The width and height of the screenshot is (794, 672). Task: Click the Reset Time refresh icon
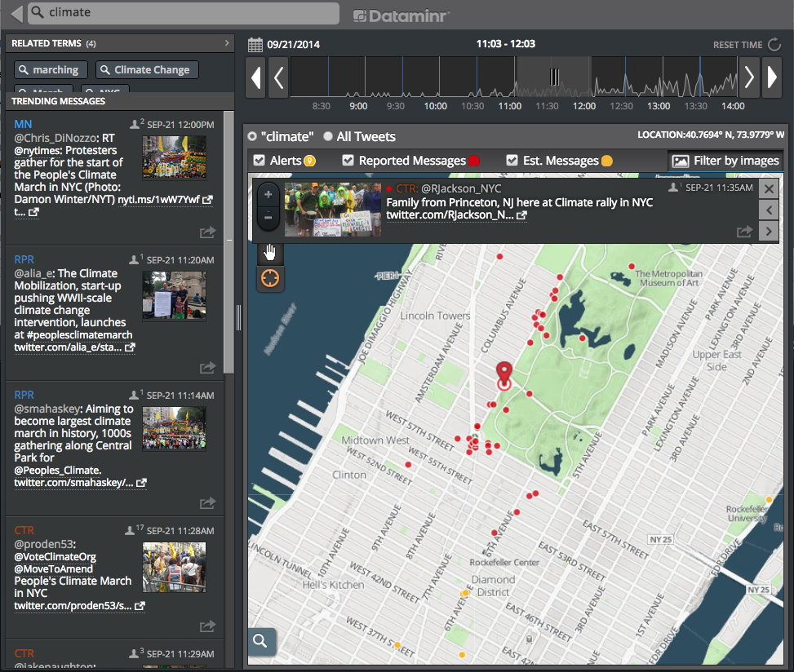(x=774, y=45)
